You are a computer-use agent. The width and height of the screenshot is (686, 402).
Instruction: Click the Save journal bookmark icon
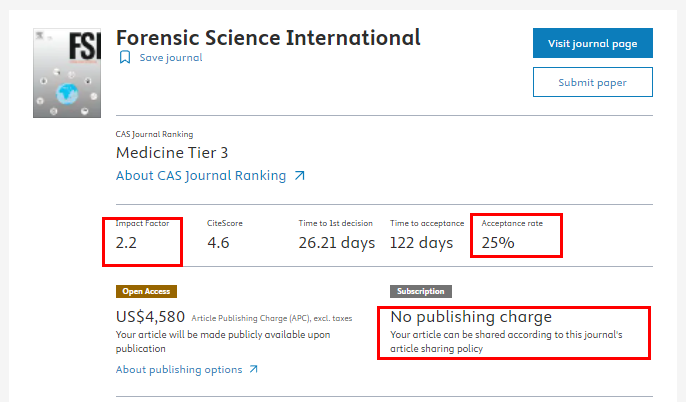[x=125, y=57]
